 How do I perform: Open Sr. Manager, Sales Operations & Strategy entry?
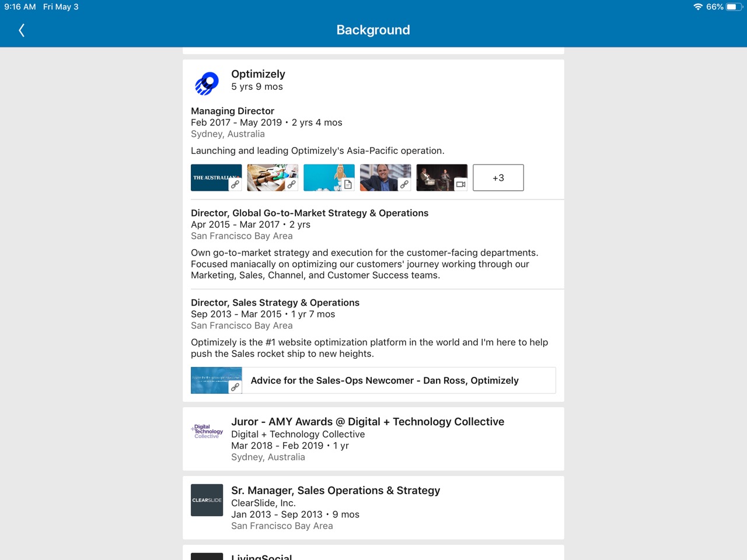click(x=336, y=491)
